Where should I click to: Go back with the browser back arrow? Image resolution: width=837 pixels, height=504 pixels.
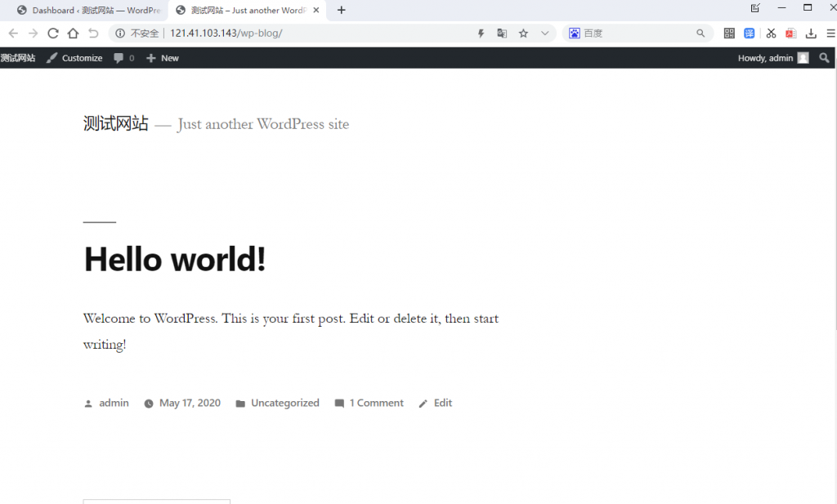coord(13,33)
